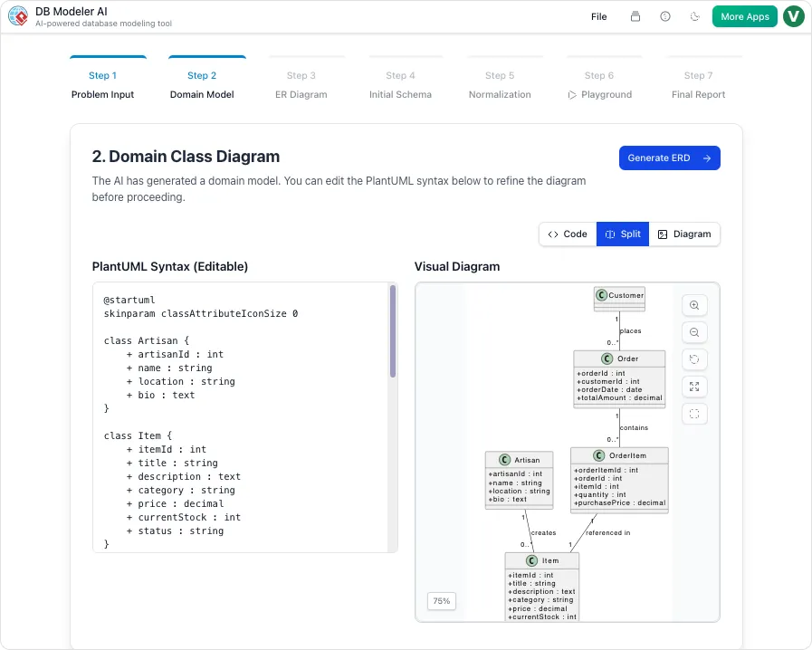Open More Apps
Viewport: 812px width, 650px height.
(x=744, y=16)
